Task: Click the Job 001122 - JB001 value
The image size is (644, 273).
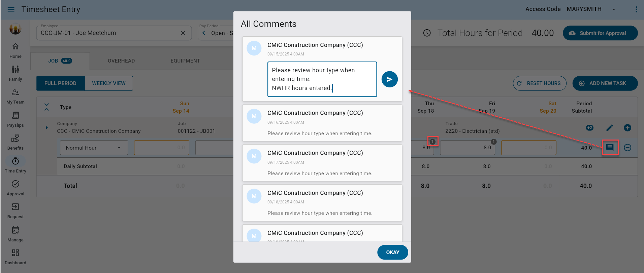Action: pos(196,131)
